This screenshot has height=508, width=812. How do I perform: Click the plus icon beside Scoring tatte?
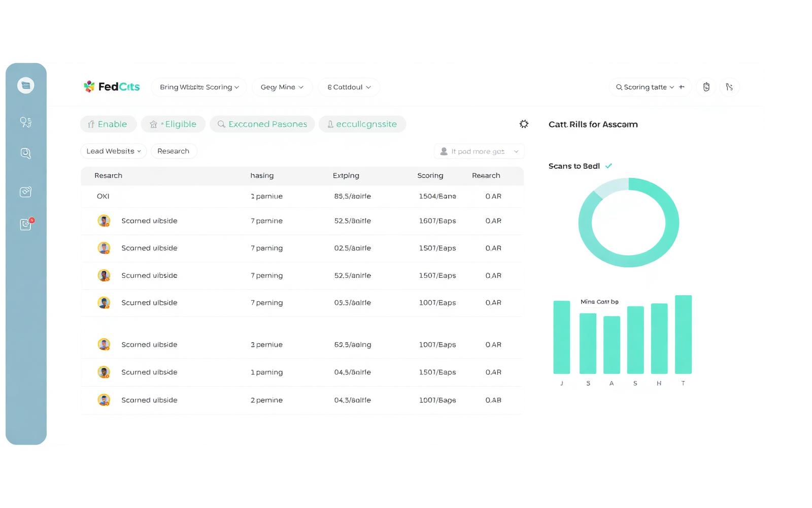point(682,87)
